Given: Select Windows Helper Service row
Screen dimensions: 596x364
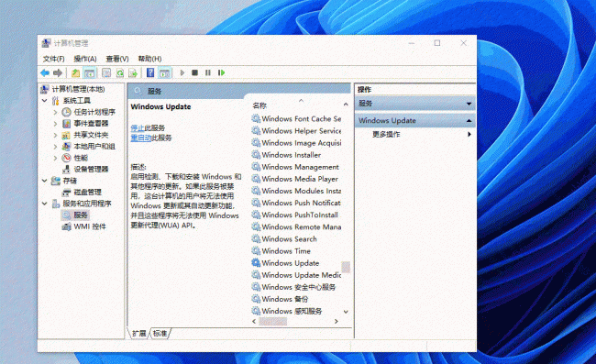Looking at the screenshot, I should [x=296, y=131].
